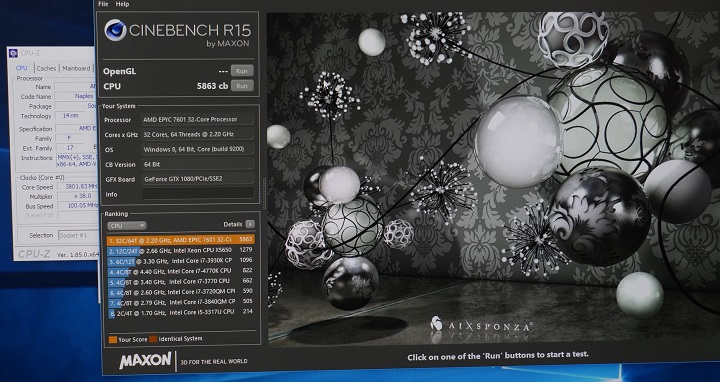
Task: Select the Intel Core i5-3317U ranking row
Action: 180,313
